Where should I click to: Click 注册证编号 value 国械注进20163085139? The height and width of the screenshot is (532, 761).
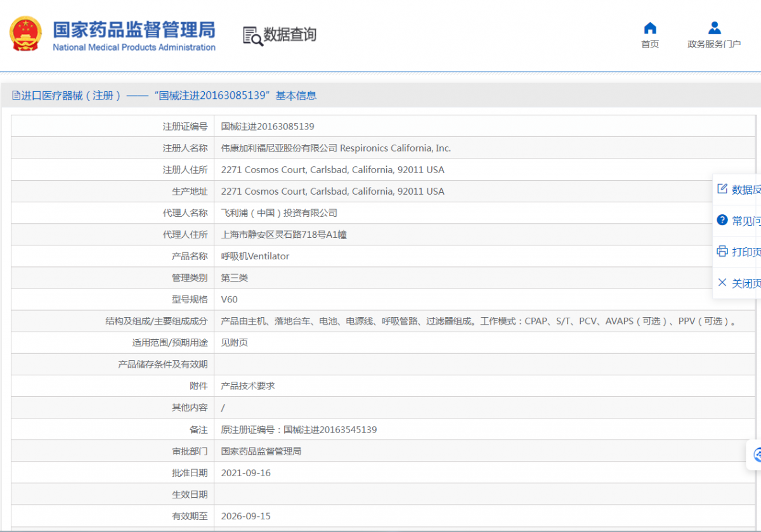(268, 127)
